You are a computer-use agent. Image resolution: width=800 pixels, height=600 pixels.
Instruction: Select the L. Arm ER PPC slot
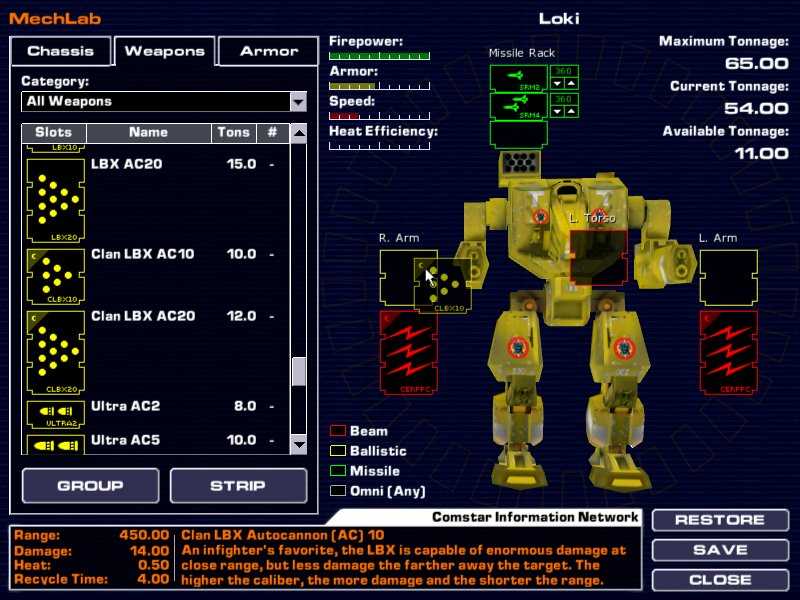728,353
